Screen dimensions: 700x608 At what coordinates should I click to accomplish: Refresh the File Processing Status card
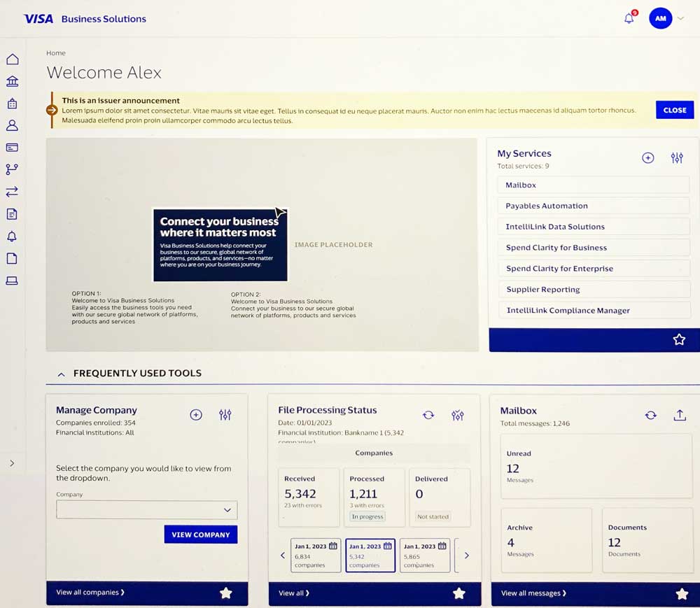[428, 415]
